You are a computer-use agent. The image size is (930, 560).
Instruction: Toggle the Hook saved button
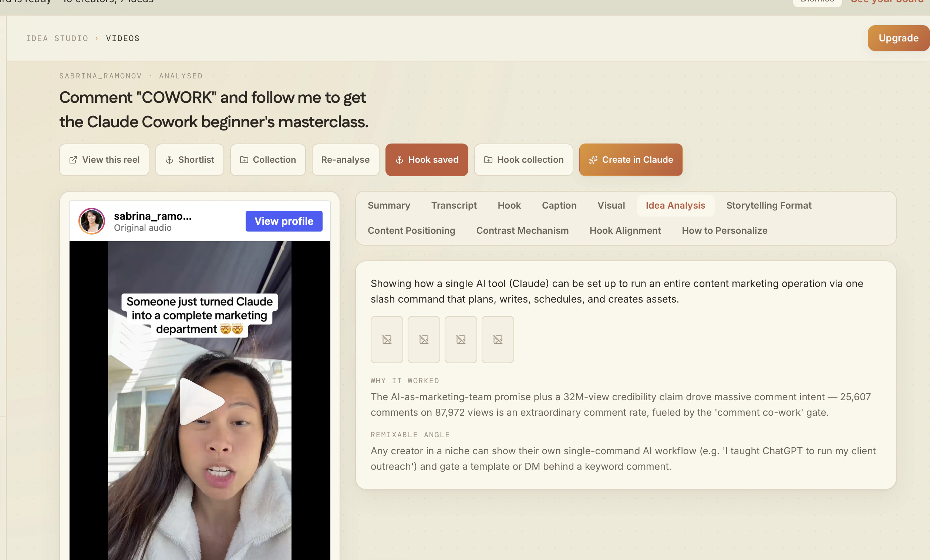tap(427, 160)
